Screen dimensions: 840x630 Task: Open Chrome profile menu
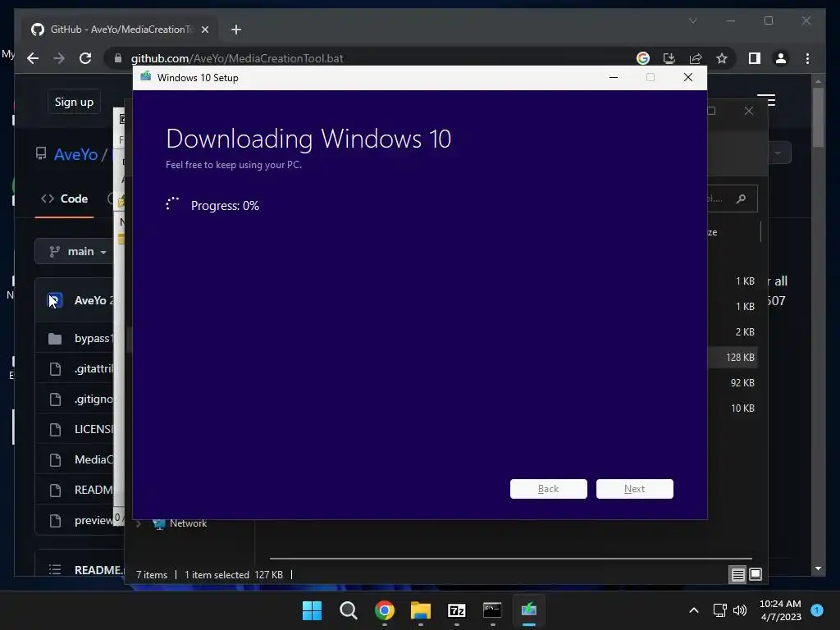coord(781,58)
